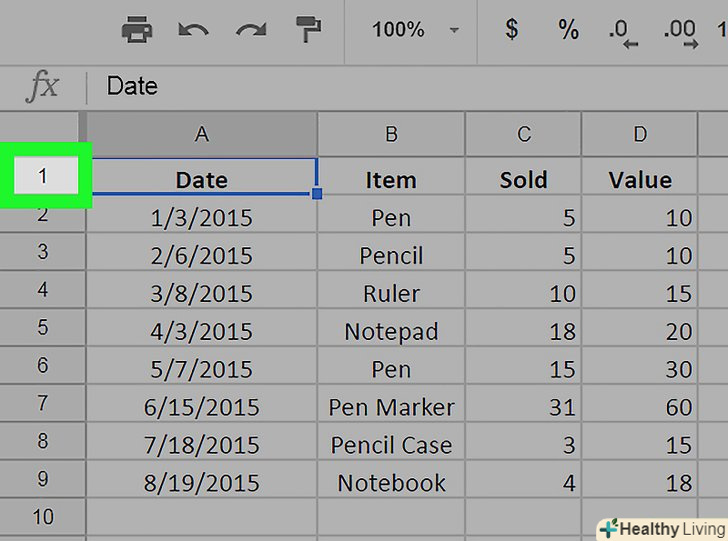728x541 pixels.
Task: Open the 100% zoom dropdown
Action: [414, 30]
